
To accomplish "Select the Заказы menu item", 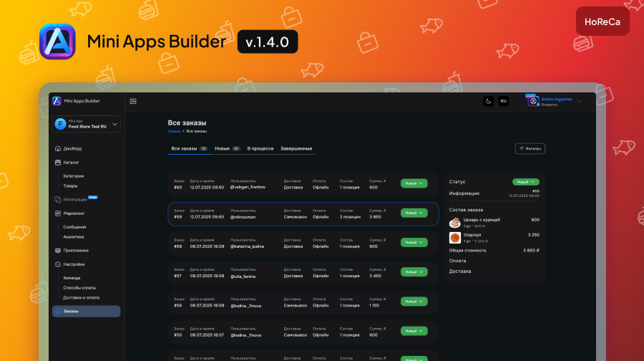I will (x=87, y=312).
